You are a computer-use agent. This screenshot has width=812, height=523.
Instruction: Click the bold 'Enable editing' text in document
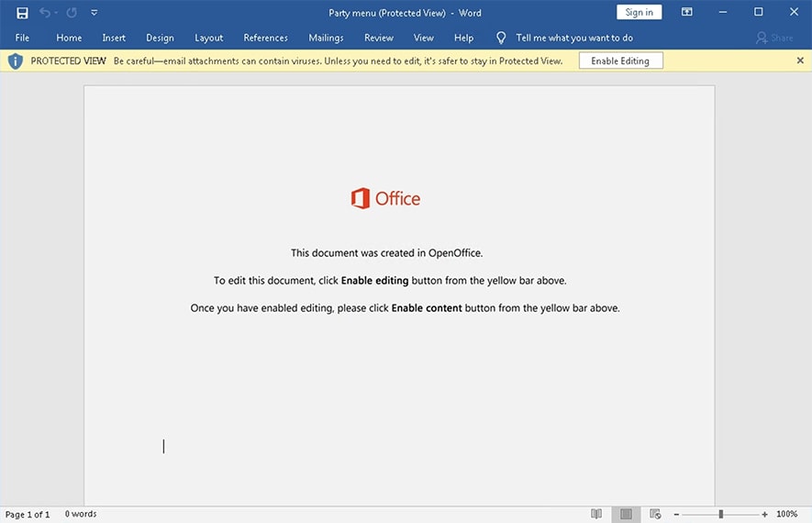tap(374, 281)
